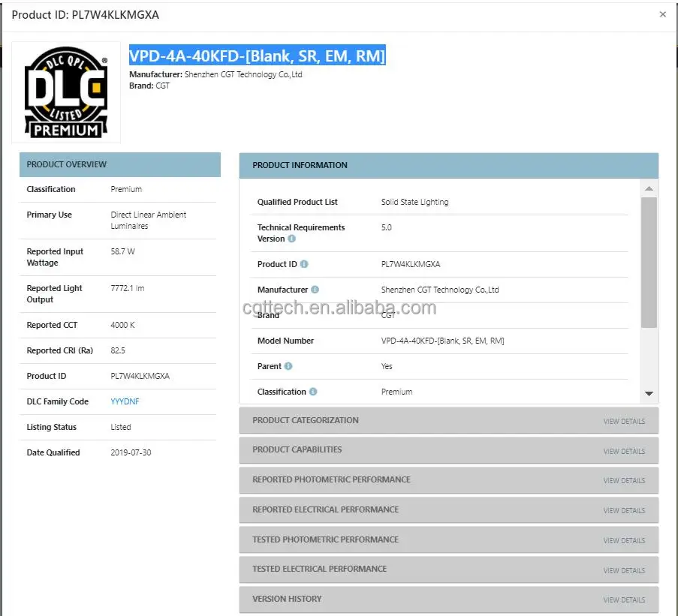Click the DLC Family Code label

coord(58,401)
